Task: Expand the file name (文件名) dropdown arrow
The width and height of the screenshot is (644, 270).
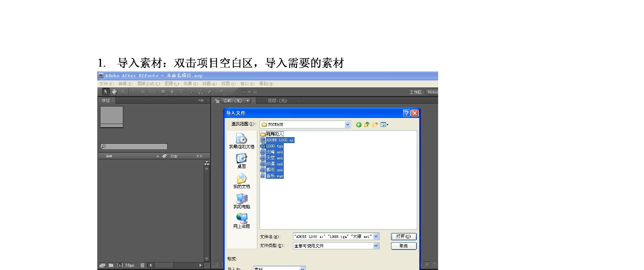Action: (376, 237)
